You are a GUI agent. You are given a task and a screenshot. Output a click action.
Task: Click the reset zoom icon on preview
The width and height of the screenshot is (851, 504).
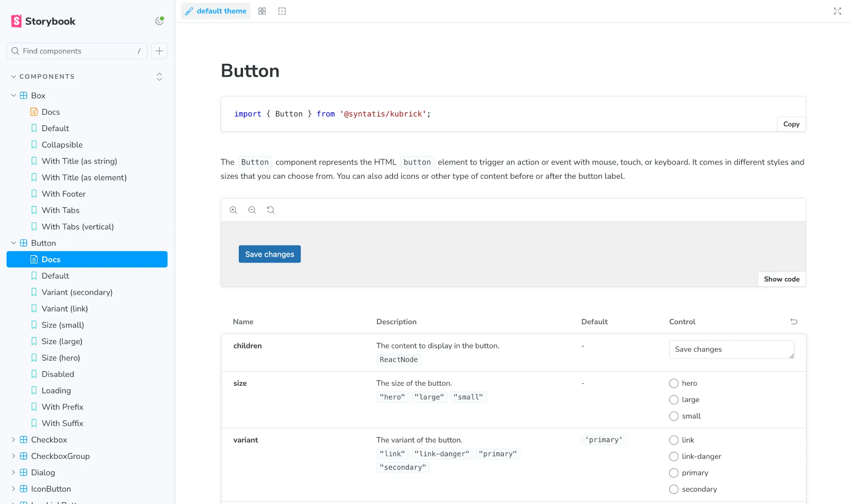click(271, 210)
